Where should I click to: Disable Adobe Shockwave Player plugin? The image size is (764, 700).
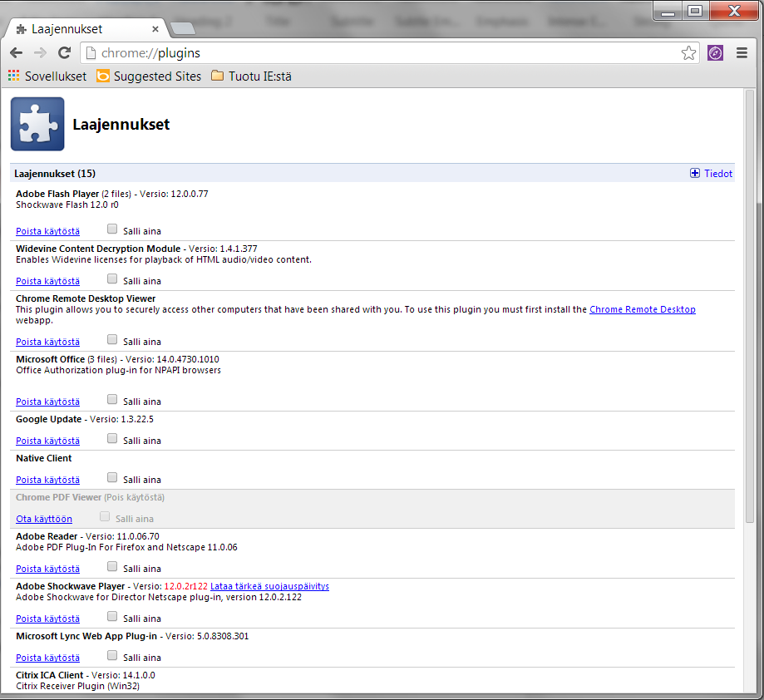[47, 619]
